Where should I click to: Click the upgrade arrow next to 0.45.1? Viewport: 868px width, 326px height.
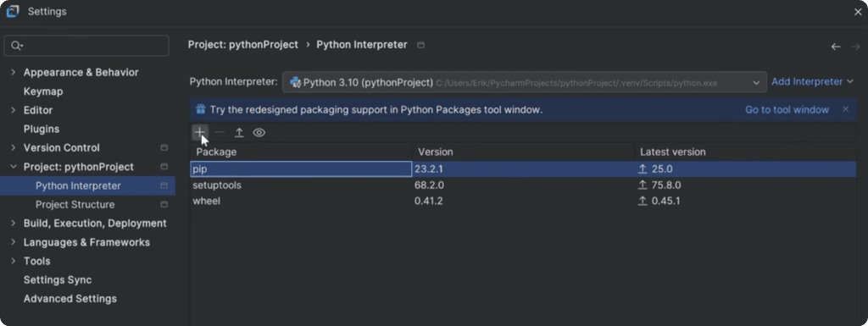tap(643, 202)
